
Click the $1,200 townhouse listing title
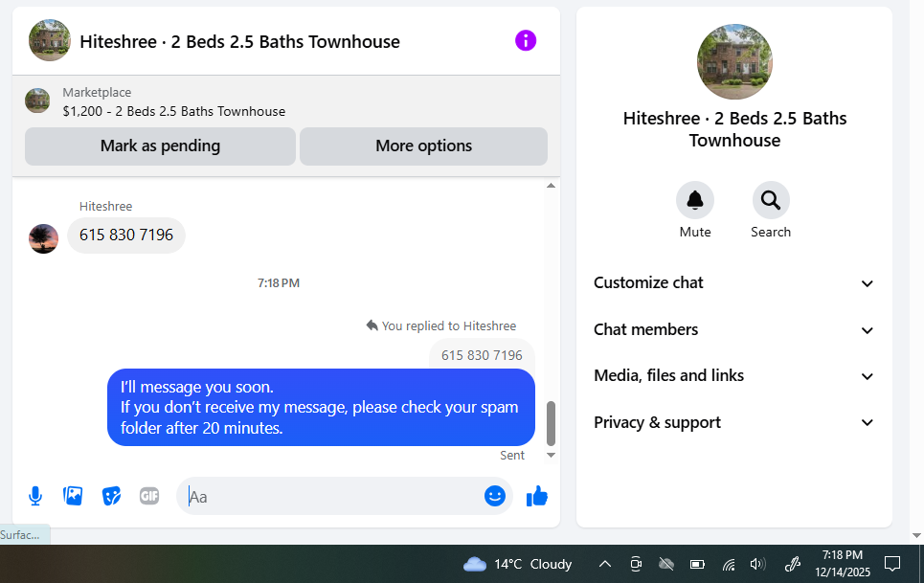coord(174,111)
